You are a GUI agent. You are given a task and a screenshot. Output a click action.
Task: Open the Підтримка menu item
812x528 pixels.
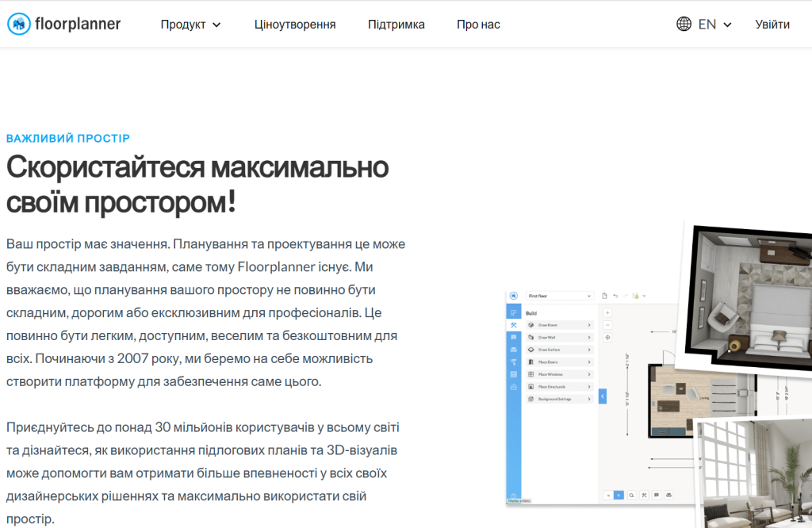tap(396, 25)
